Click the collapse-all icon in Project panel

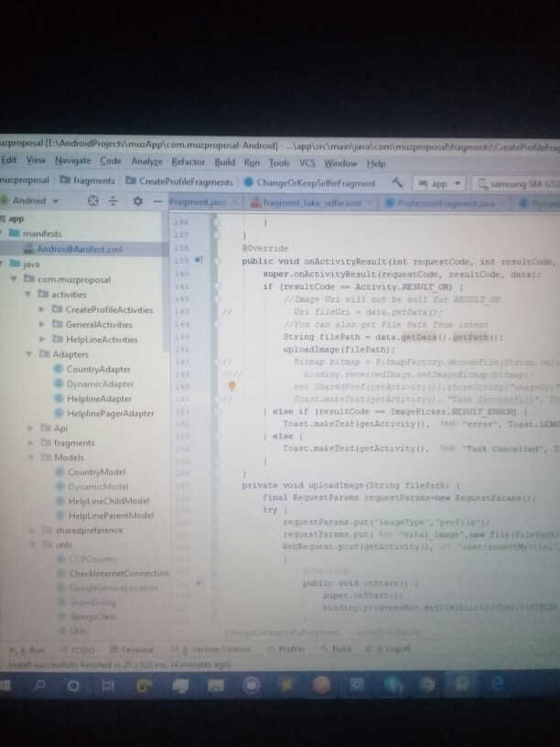pyautogui.click(x=113, y=200)
